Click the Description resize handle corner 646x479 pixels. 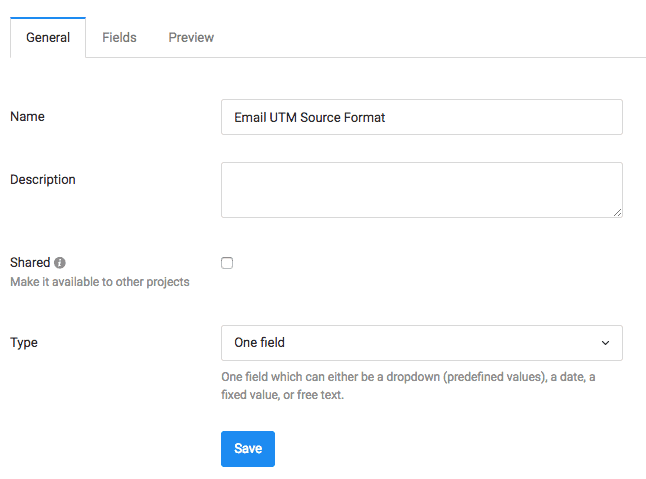(617, 213)
